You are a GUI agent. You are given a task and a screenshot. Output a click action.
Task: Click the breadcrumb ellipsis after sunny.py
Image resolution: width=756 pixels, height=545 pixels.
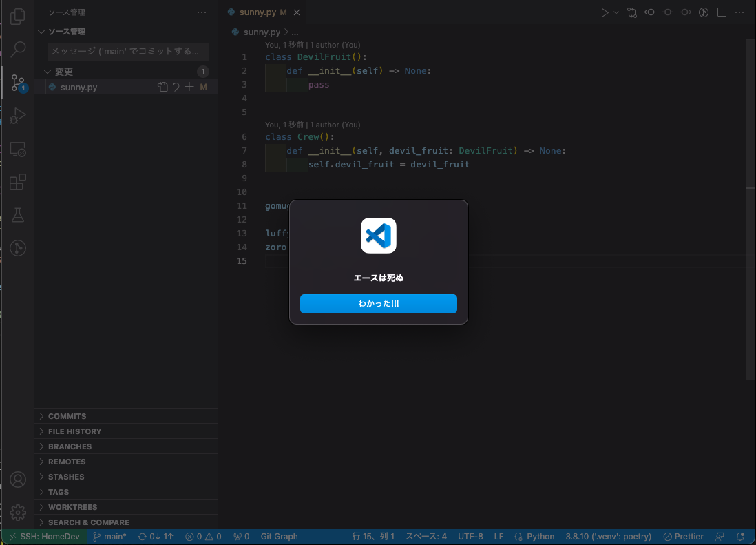coord(295,32)
